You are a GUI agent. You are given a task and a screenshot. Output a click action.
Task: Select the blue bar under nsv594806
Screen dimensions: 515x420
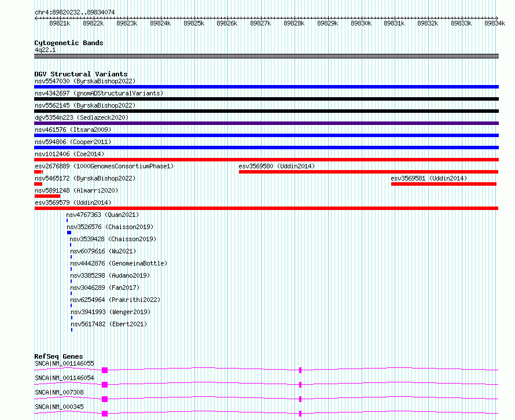pyautogui.click(x=266, y=148)
